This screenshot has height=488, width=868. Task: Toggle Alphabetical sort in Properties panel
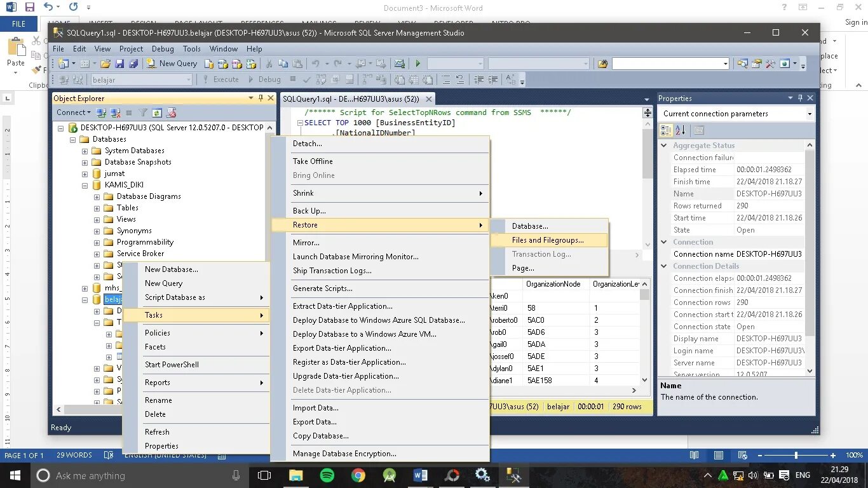point(680,130)
